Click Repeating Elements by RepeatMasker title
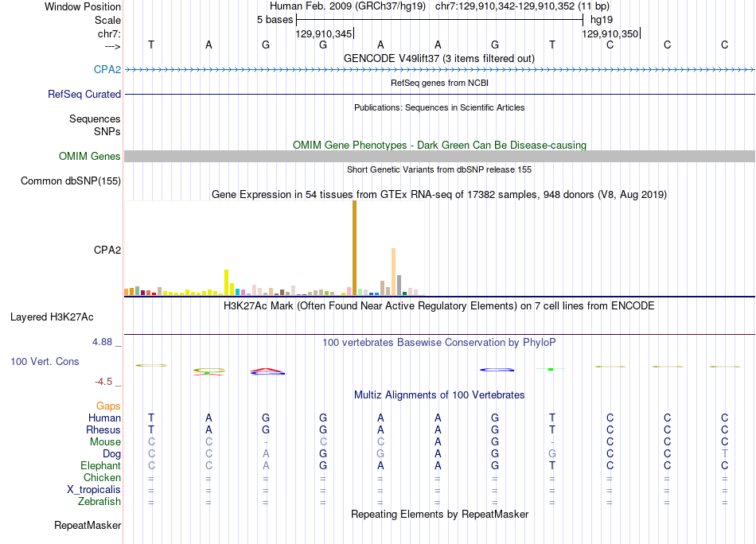 (x=439, y=514)
